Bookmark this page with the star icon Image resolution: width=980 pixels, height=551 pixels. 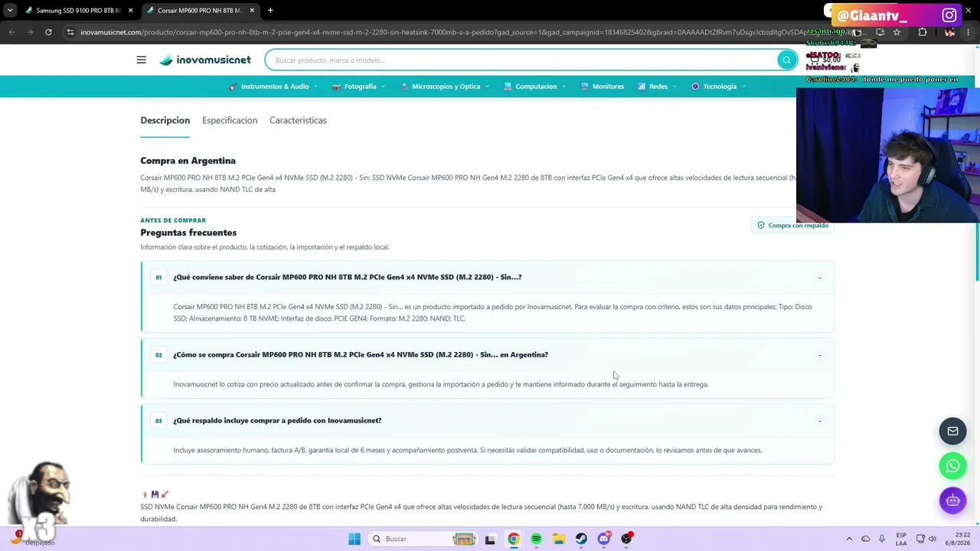coord(897,32)
